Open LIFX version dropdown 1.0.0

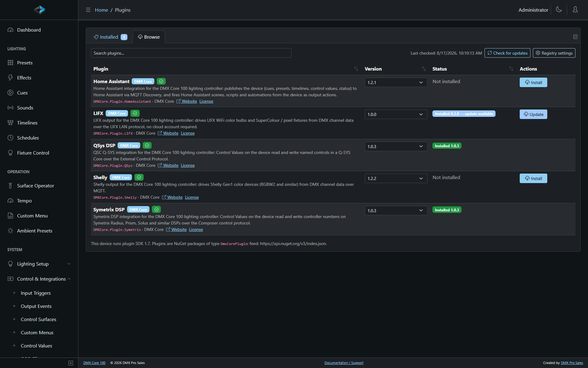396,114
